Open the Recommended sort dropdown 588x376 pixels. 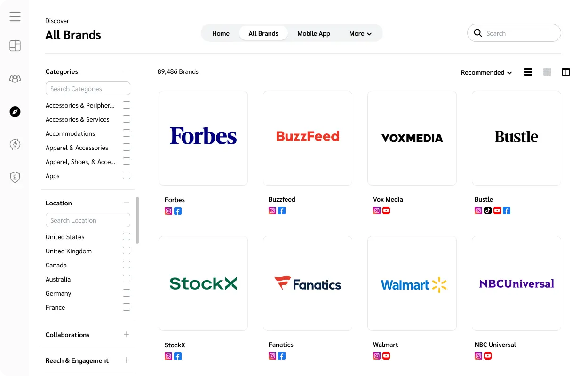(486, 72)
